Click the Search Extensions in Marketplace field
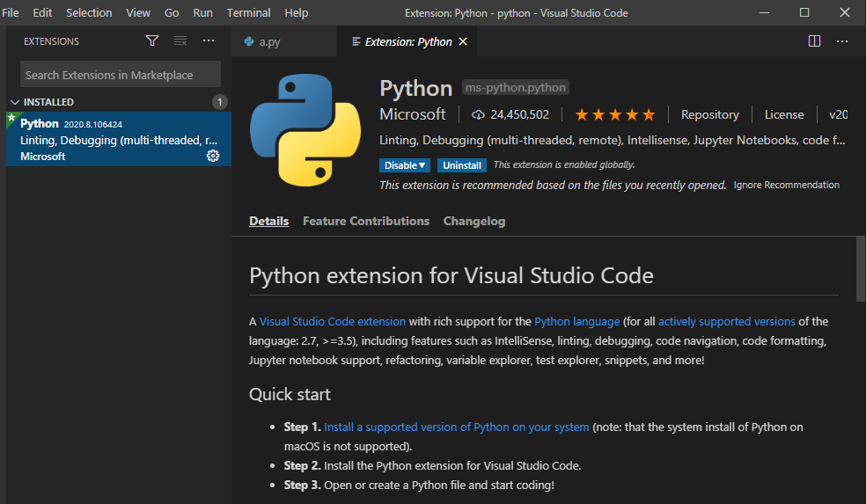Image resolution: width=866 pixels, height=504 pixels. (x=120, y=75)
